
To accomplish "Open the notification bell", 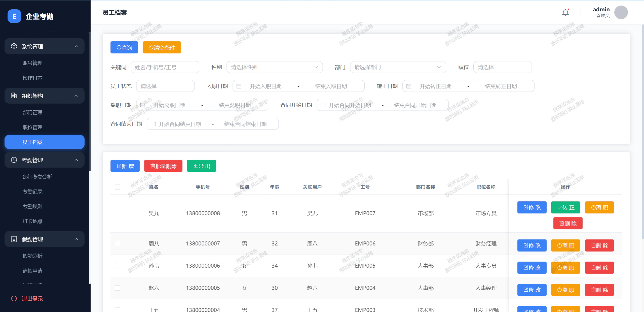I will 565,12.
